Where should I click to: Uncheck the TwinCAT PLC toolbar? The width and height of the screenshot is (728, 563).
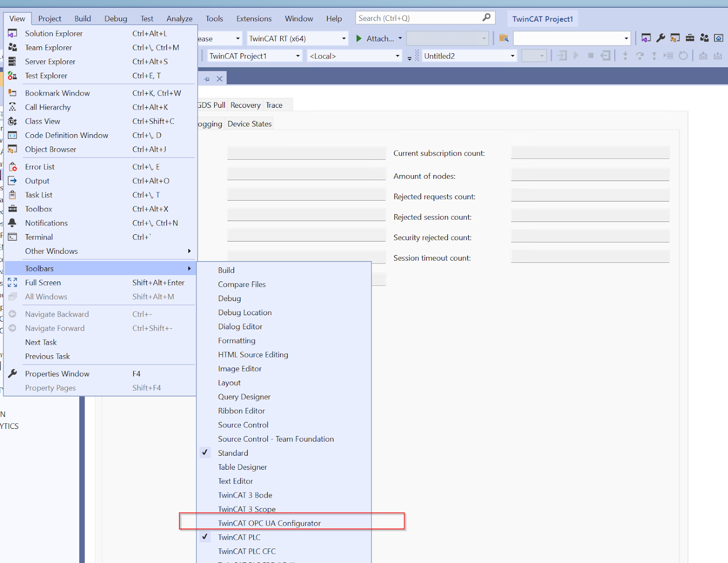(284, 537)
